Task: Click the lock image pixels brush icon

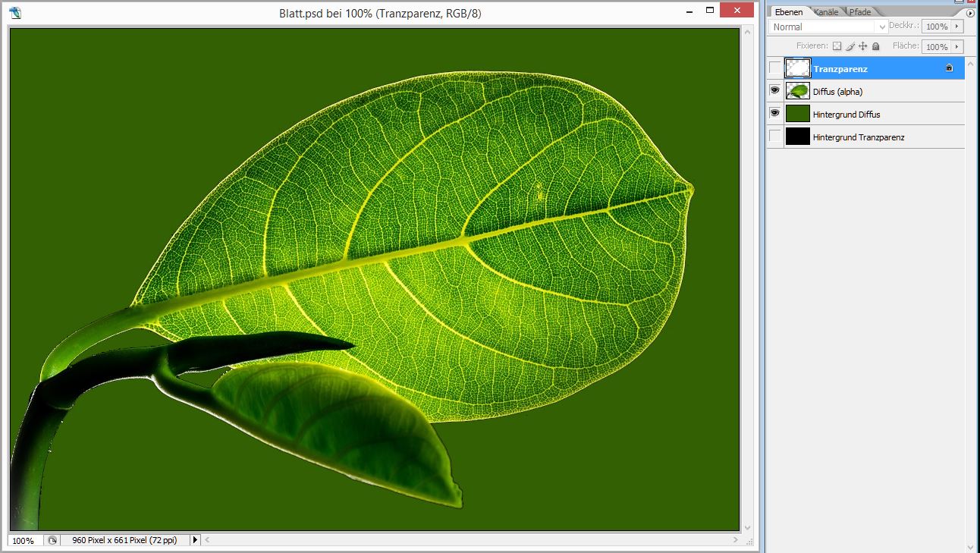Action: (850, 46)
